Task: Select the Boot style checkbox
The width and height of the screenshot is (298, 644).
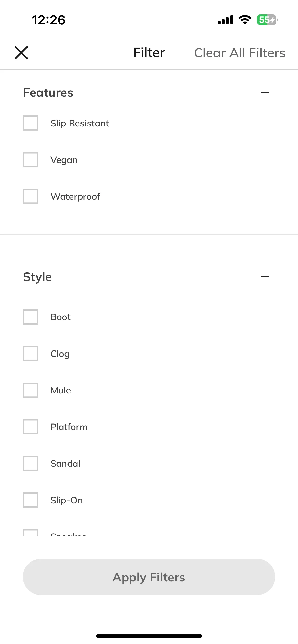Action: coord(31,317)
